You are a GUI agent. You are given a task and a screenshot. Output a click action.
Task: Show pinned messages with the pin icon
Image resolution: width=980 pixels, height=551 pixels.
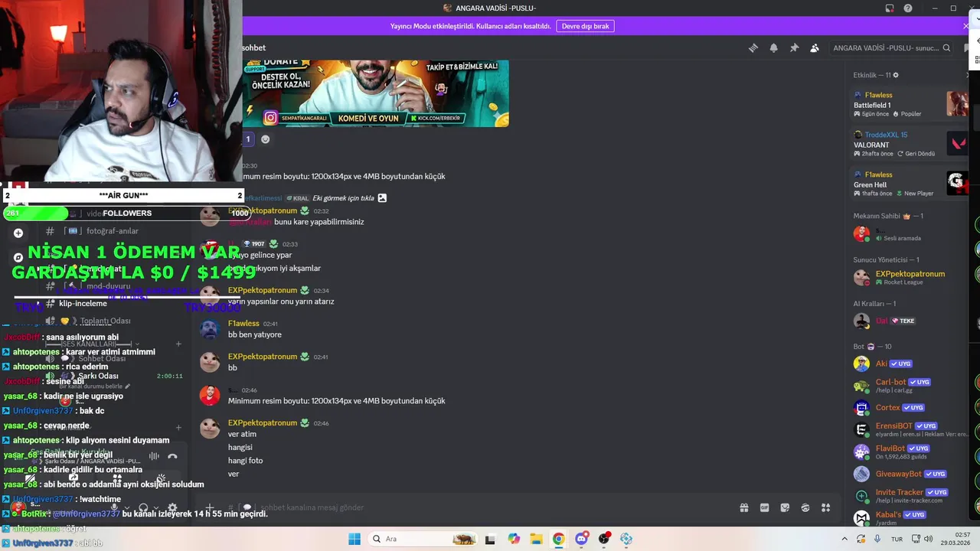(x=794, y=47)
